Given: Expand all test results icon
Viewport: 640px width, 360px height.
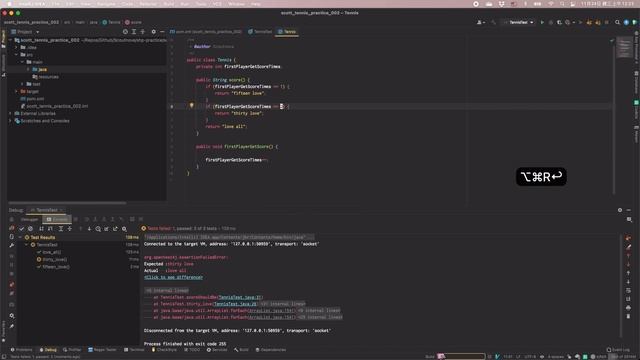Looking at the screenshot, I should [x=61, y=229].
